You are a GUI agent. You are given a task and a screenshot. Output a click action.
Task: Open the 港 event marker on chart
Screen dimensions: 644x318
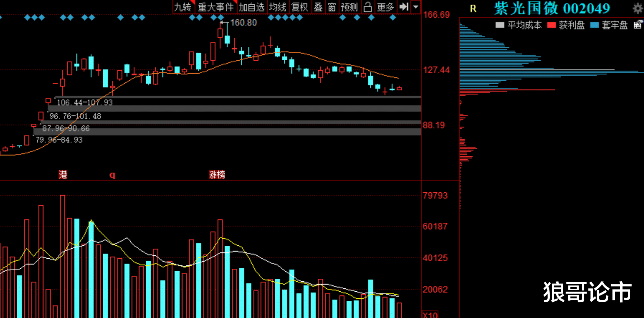click(63, 175)
